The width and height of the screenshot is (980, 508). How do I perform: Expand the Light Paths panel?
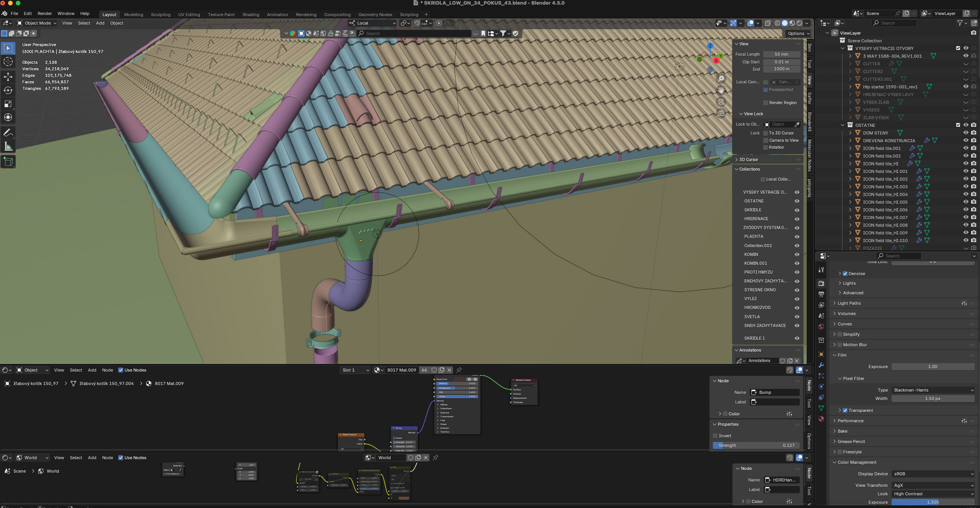pyautogui.click(x=849, y=303)
